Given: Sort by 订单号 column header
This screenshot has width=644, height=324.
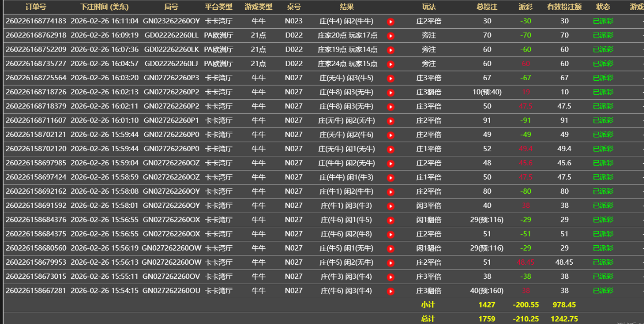Looking at the screenshot, I should (35, 7).
